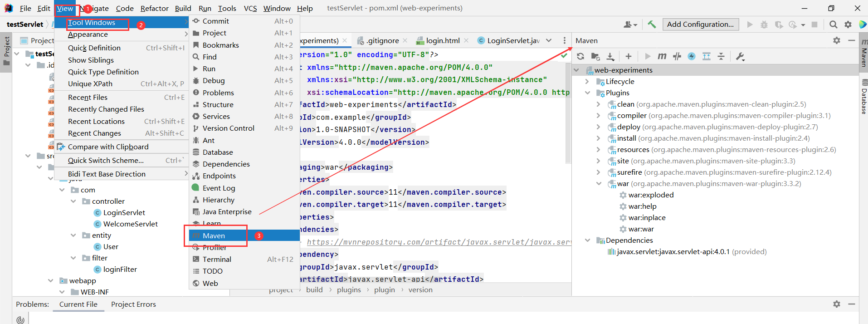Image resolution: width=868 pixels, height=324 pixels.
Task: Click main toolbar Run play icon
Action: (750, 25)
